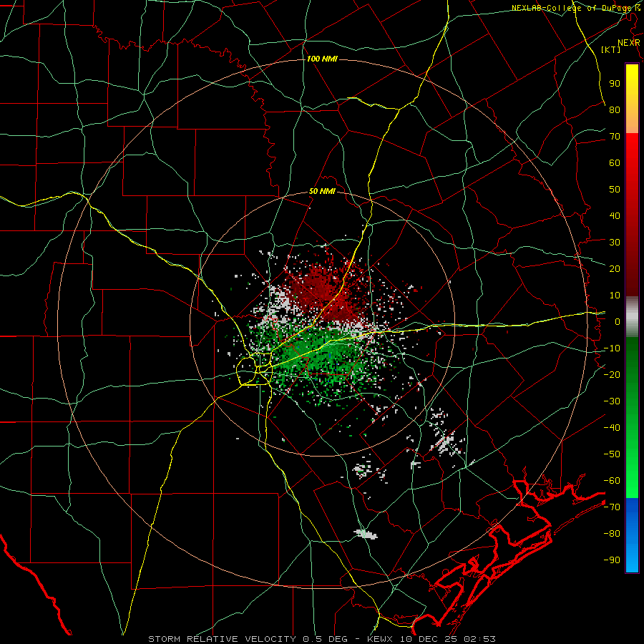Pick the gray zero-velocity segment of the color bar
This screenshot has width=644, height=644.
click(x=632, y=317)
